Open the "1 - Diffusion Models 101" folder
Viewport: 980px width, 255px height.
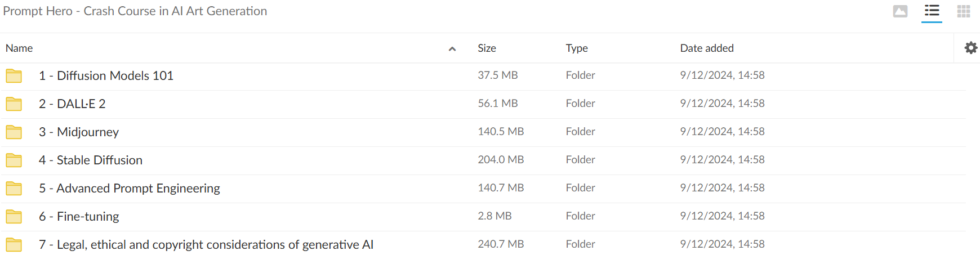(106, 75)
